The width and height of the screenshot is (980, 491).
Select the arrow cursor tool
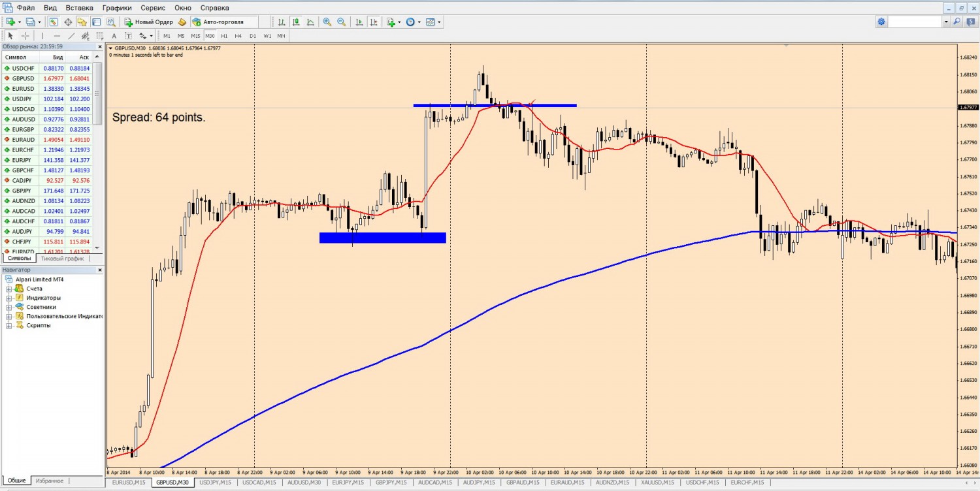click(10, 36)
